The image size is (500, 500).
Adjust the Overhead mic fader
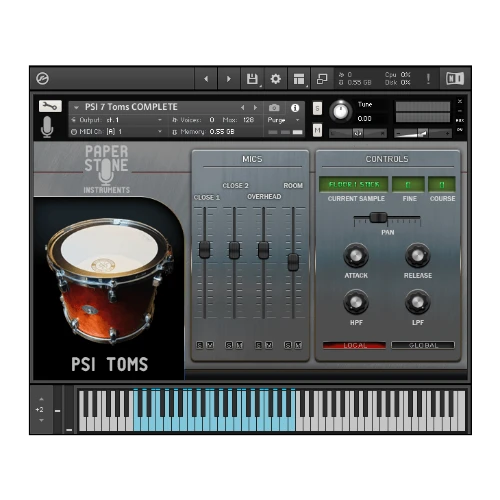(263, 250)
